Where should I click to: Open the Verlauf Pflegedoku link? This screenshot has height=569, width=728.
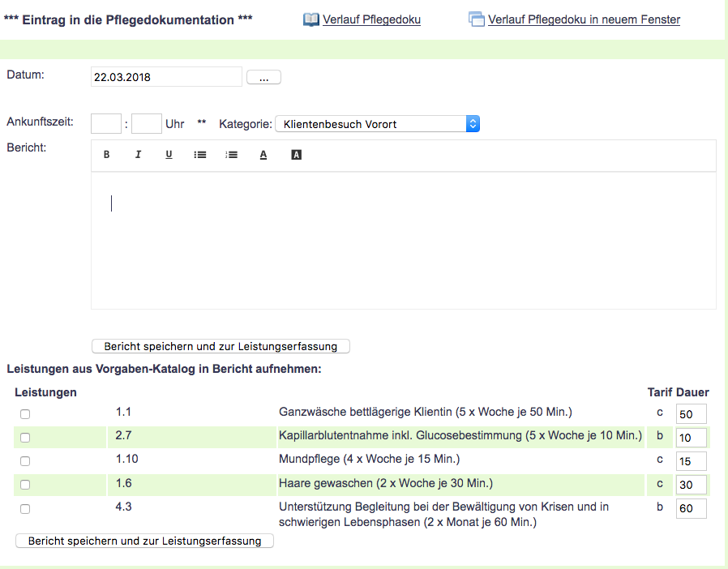[x=371, y=19]
